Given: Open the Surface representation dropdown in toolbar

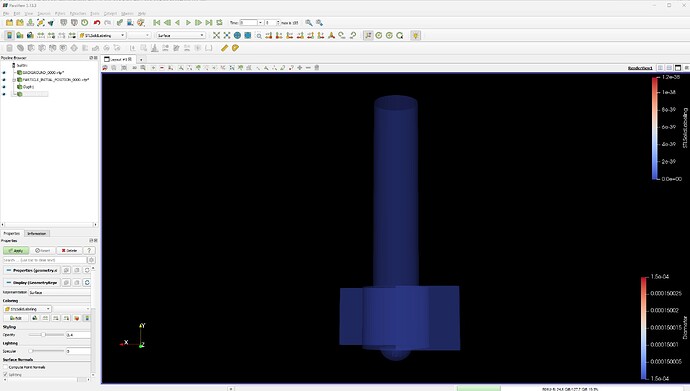Looking at the screenshot, I should coord(181,36).
